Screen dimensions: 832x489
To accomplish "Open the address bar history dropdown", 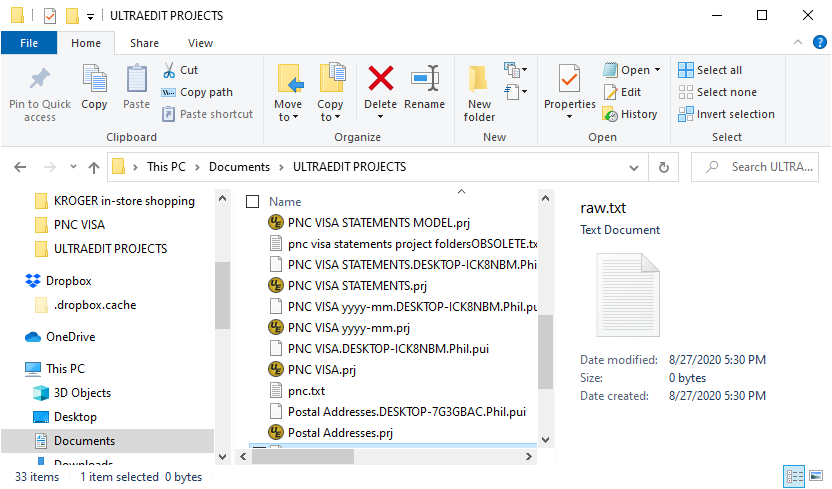I will tap(634, 168).
